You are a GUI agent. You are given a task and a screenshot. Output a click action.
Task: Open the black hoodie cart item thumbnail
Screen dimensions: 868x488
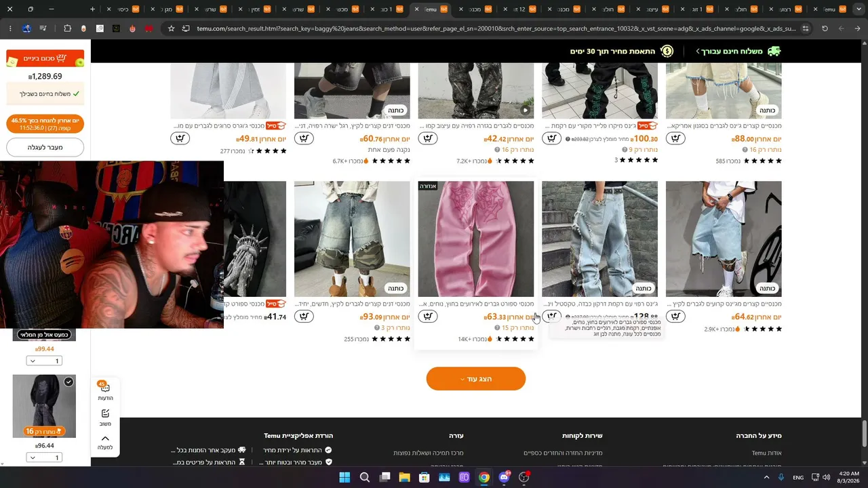[44, 406]
